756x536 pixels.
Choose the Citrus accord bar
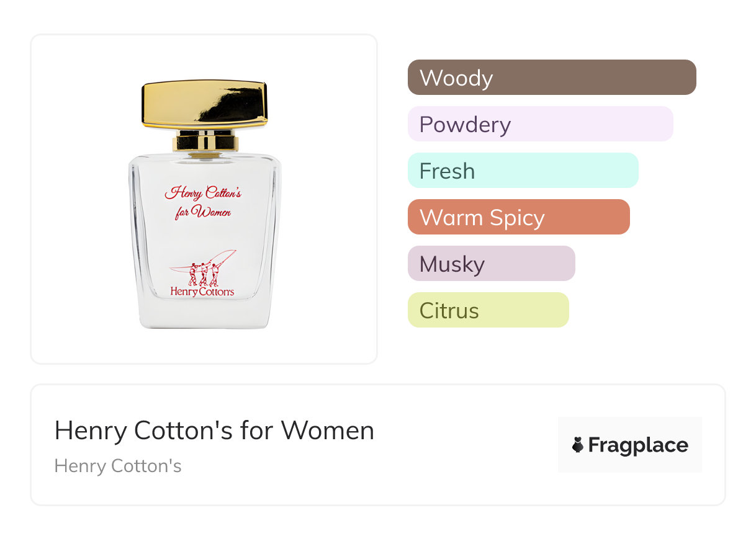click(488, 310)
